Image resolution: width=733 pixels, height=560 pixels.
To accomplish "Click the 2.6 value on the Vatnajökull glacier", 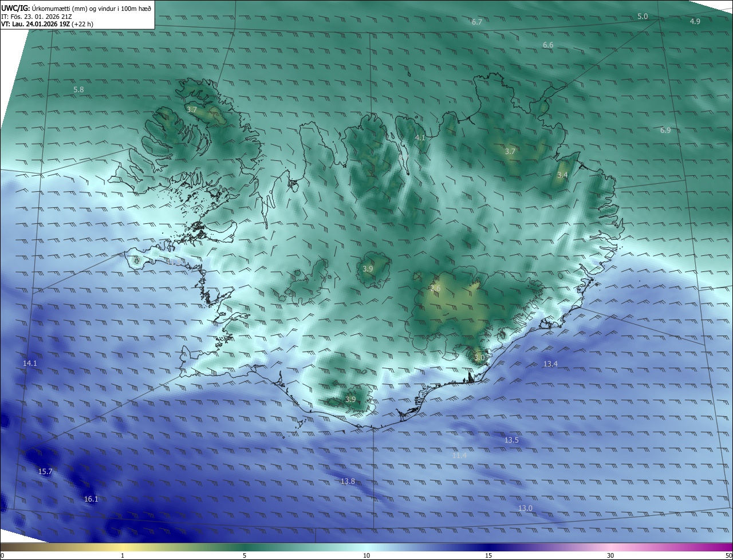I will pos(435,288).
